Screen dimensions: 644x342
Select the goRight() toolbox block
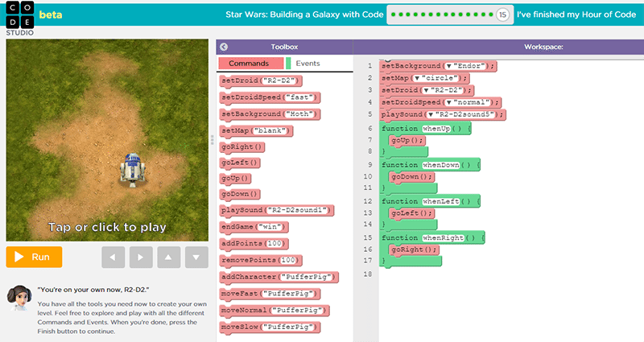[x=242, y=147]
